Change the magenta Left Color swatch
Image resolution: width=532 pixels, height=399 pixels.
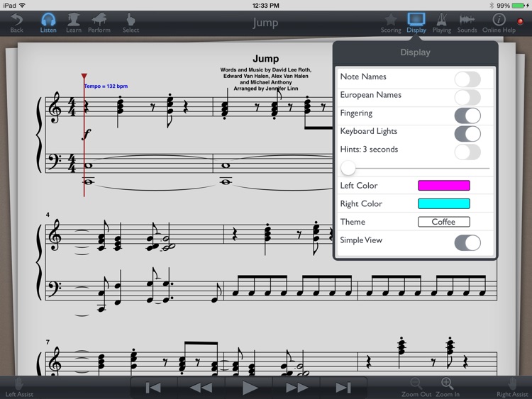click(x=444, y=186)
